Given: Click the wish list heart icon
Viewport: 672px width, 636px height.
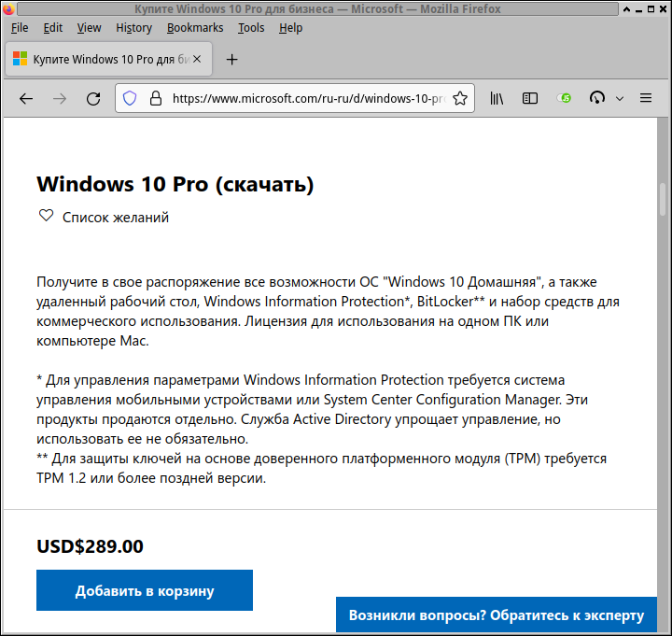Looking at the screenshot, I should 47,216.
